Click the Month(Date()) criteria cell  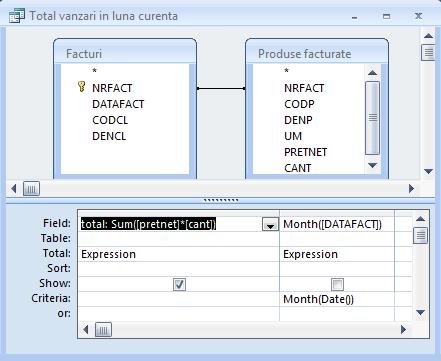[x=337, y=299]
